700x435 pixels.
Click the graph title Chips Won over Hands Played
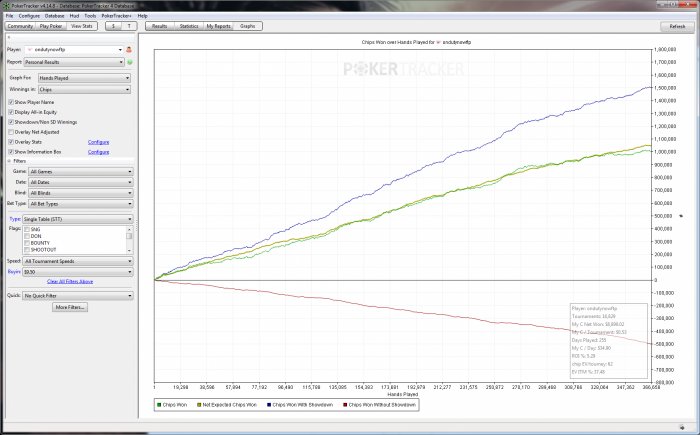point(416,42)
